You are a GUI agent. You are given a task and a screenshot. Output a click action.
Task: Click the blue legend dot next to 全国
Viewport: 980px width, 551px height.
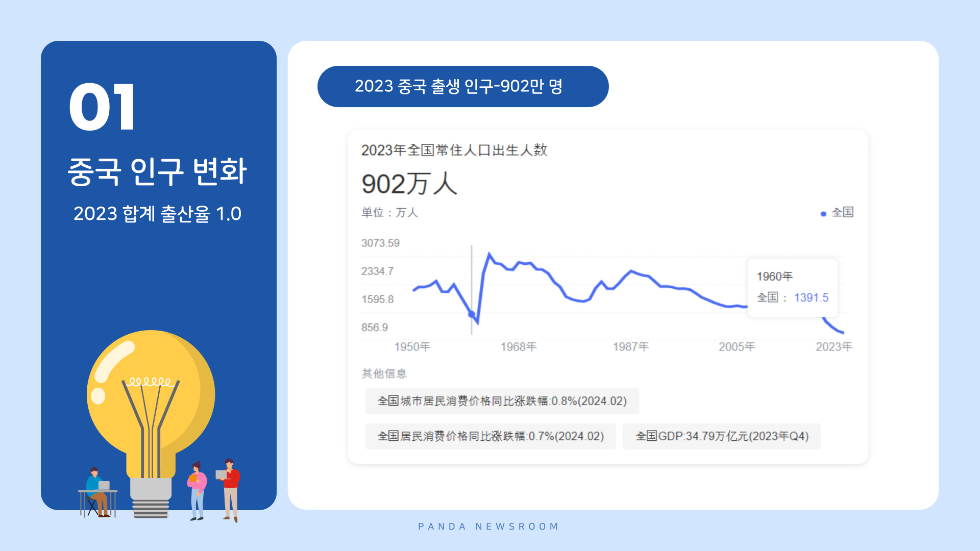pyautogui.click(x=823, y=214)
